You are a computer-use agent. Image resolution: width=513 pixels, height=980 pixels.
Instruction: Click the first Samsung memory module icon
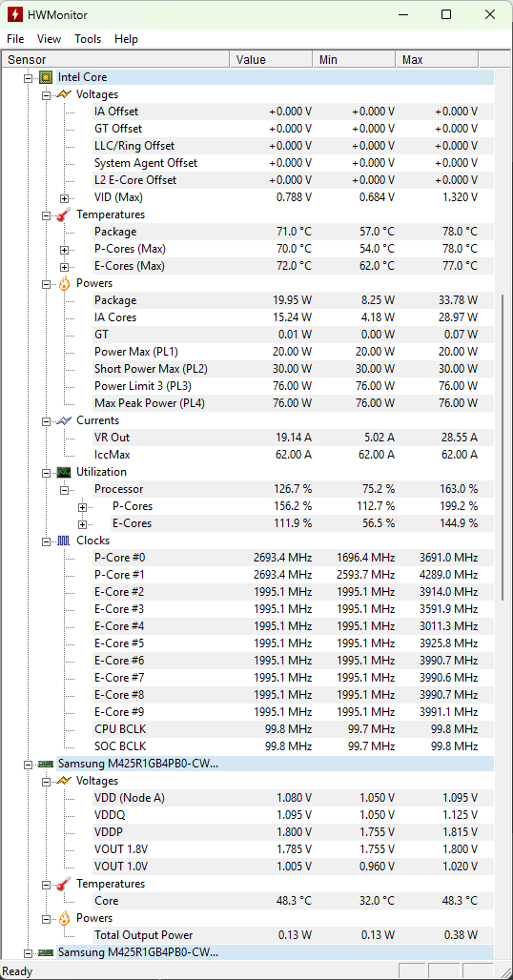[45, 764]
